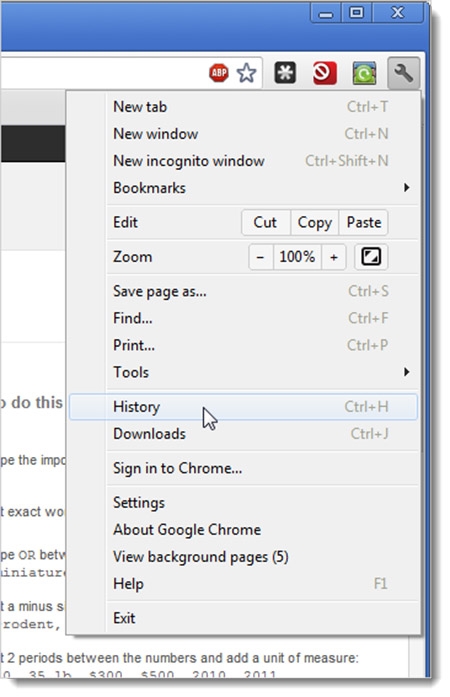This screenshot has height=697, width=450.
Task: Open a New window
Action: coord(244,134)
